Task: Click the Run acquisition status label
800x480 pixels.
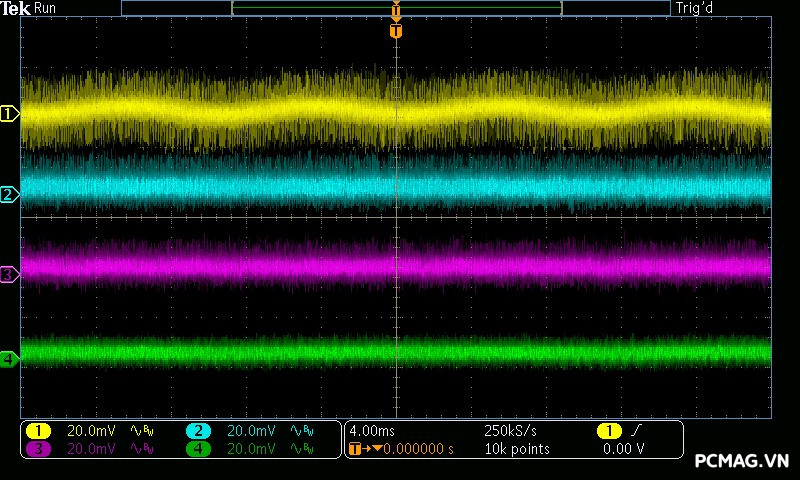Action: tap(45, 8)
